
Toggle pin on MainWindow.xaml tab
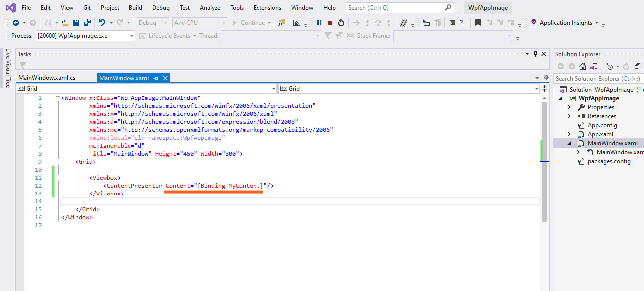[156, 78]
